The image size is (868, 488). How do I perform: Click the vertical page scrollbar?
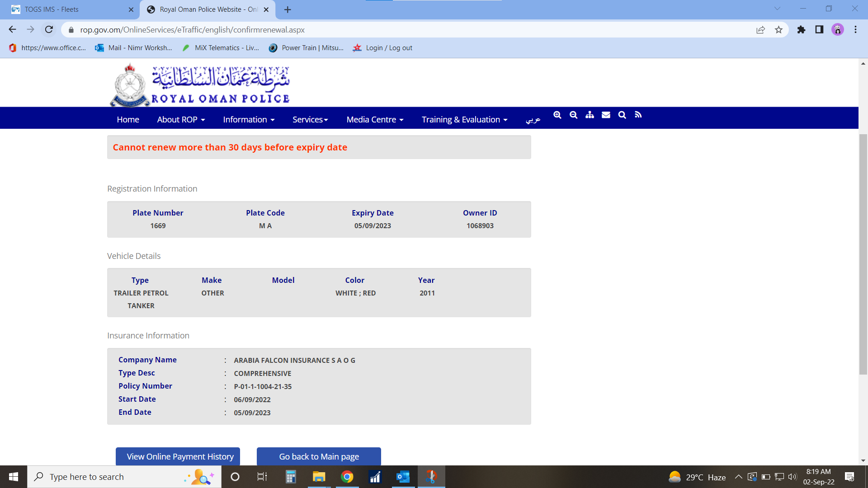point(863,253)
